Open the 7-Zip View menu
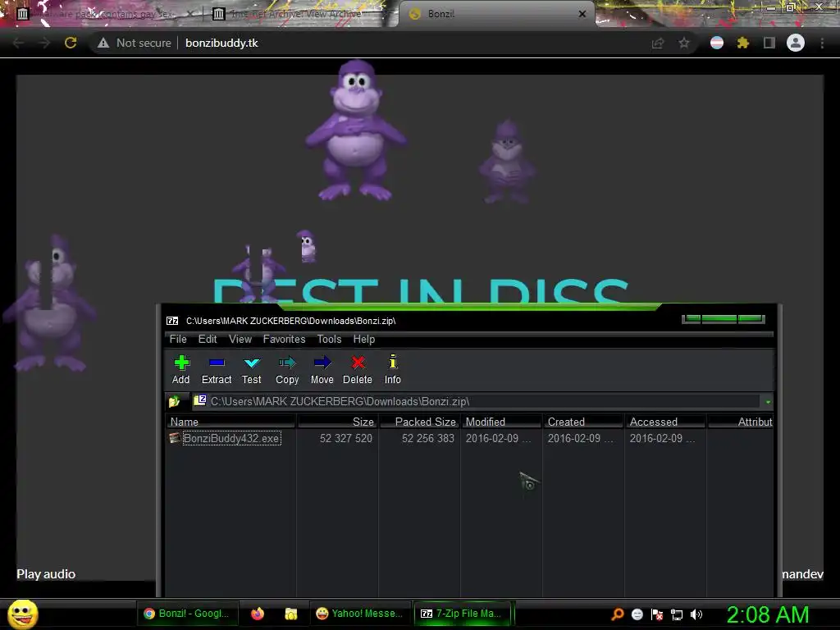 pyautogui.click(x=240, y=339)
